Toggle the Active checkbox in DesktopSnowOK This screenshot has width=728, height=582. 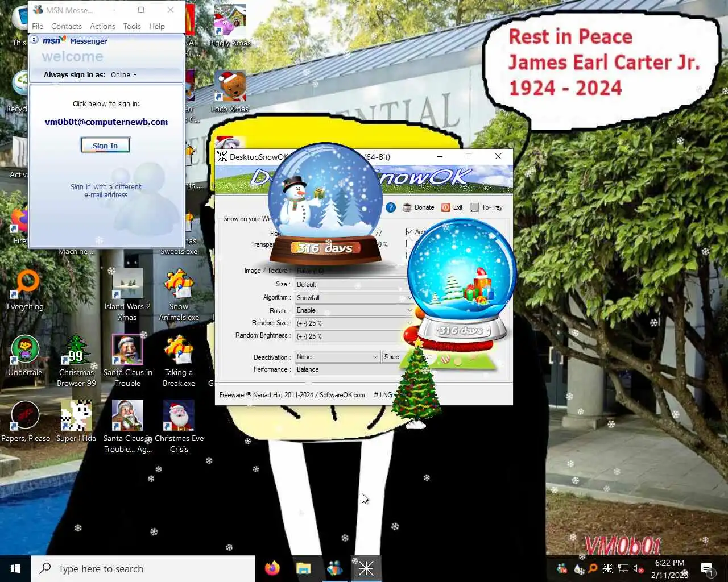pos(409,231)
